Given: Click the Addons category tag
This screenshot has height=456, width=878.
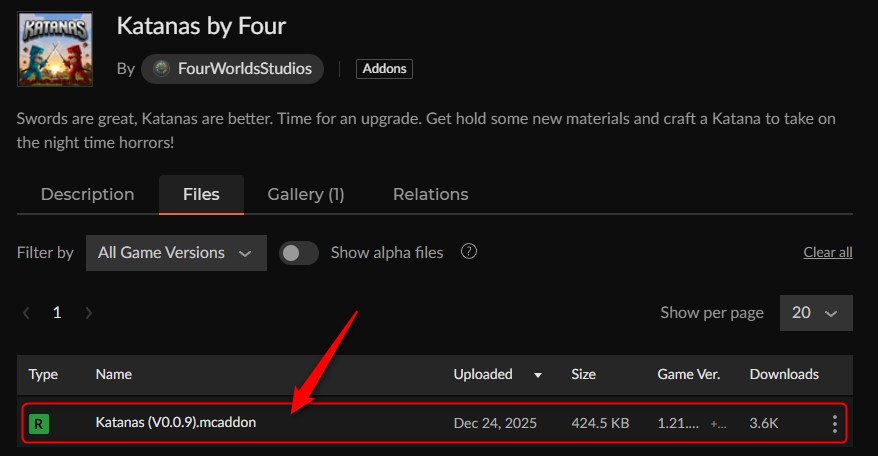Looking at the screenshot, I should pyautogui.click(x=384, y=69).
